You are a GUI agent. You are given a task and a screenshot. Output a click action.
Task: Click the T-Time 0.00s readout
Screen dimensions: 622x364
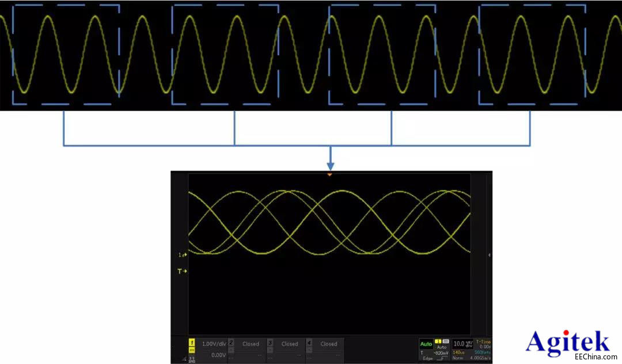[484, 344]
